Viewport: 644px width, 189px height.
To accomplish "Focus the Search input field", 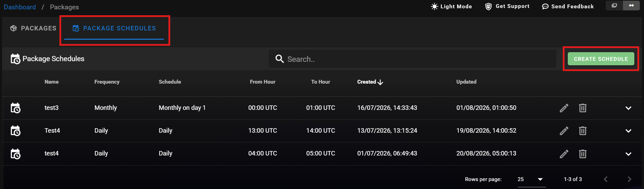I will (413, 59).
